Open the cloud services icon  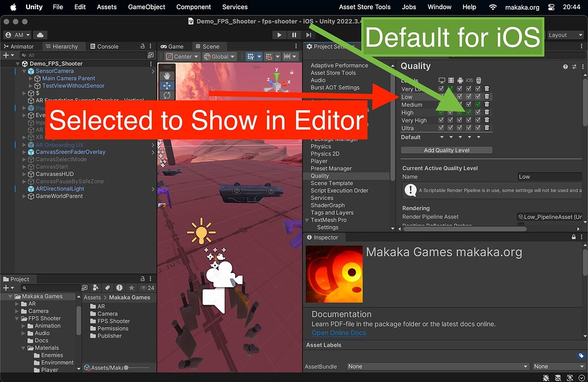pyautogui.click(x=40, y=35)
